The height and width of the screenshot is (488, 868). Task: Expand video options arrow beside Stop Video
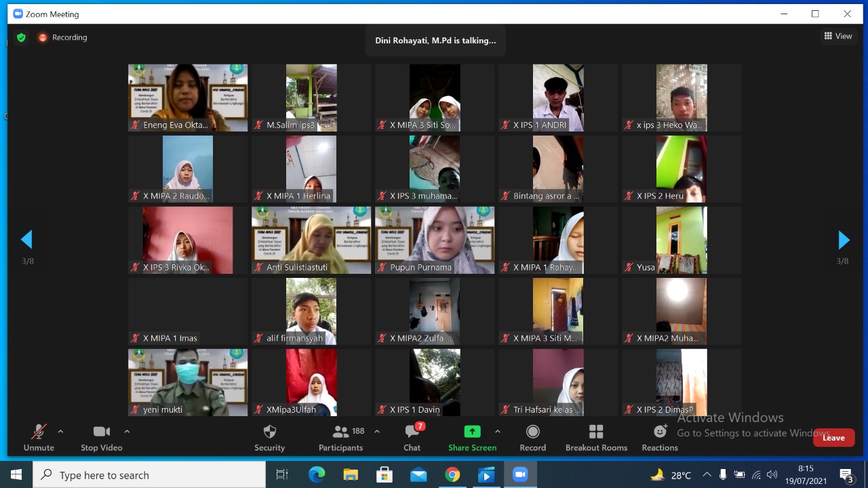click(x=127, y=432)
